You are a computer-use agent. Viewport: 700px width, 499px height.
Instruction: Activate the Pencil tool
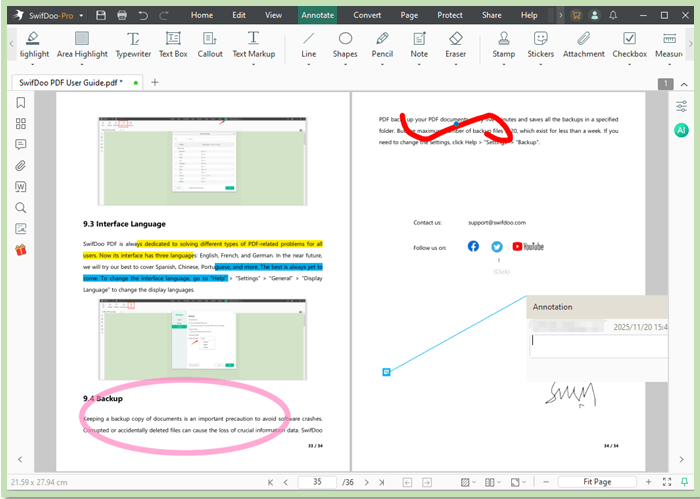[382, 45]
